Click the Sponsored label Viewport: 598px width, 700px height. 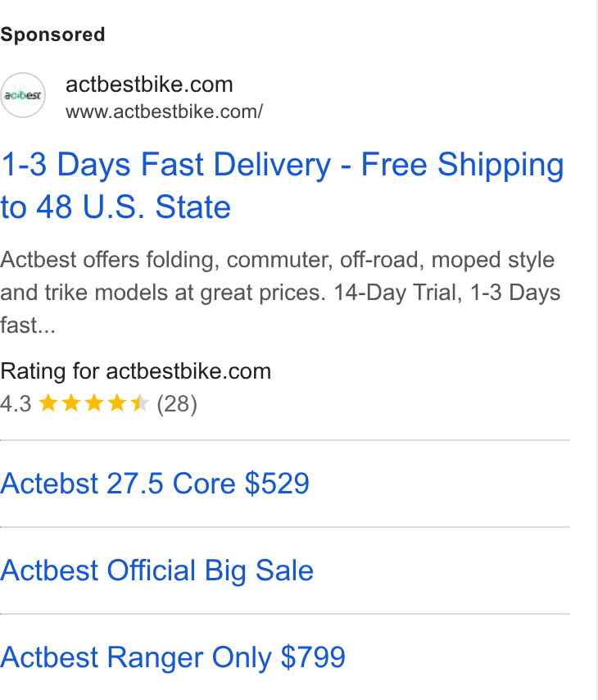click(x=52, y=34)
